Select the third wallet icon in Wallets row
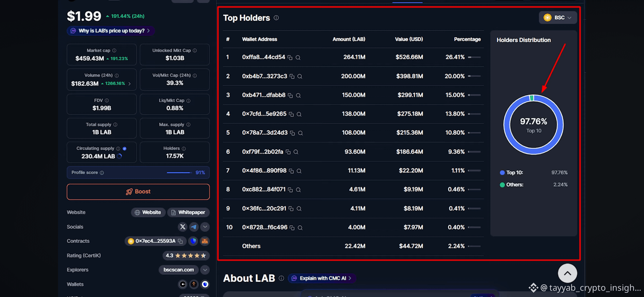 coord(205,284)
